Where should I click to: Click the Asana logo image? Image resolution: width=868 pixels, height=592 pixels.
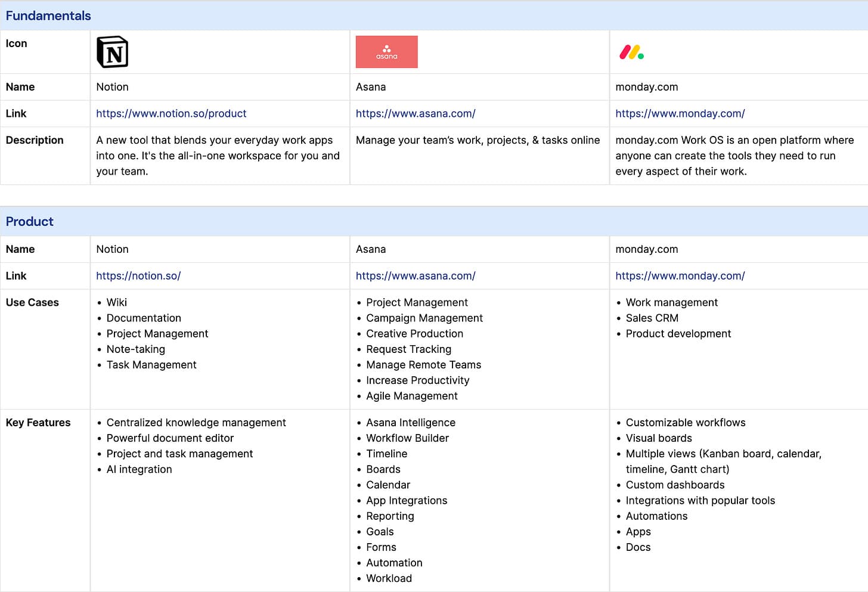pos(386,52)
